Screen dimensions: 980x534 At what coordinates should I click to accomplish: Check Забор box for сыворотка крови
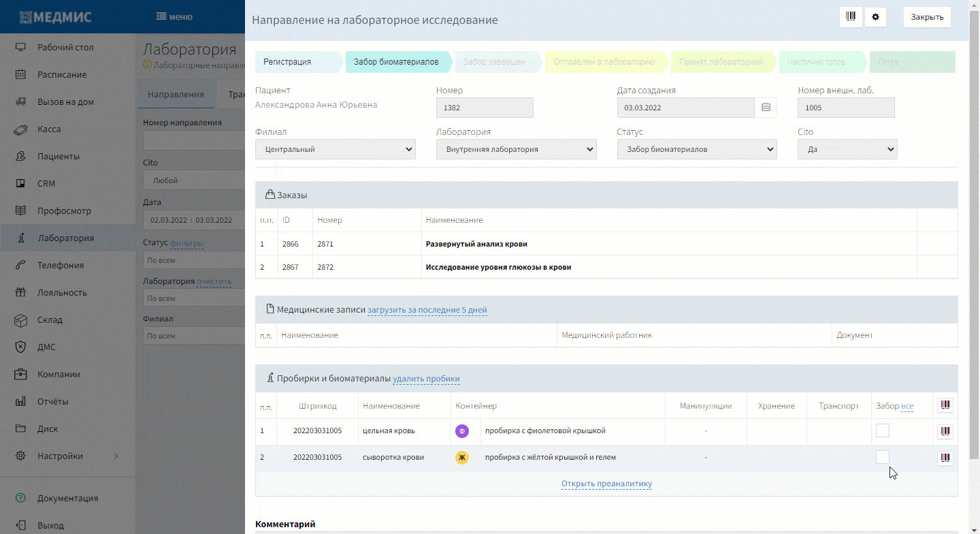coord(883,457)
